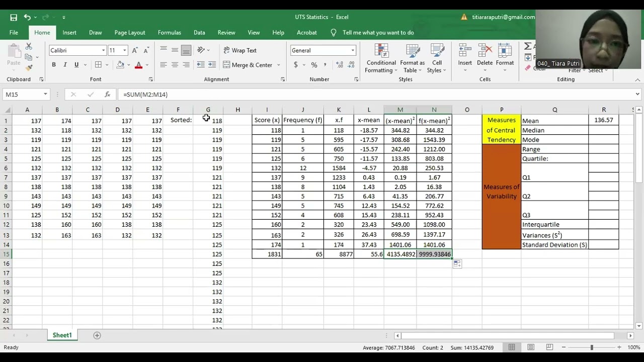Viewport: 644px width, 362px height.
Task: Expand the formula bar
Action: pos(637,94)
